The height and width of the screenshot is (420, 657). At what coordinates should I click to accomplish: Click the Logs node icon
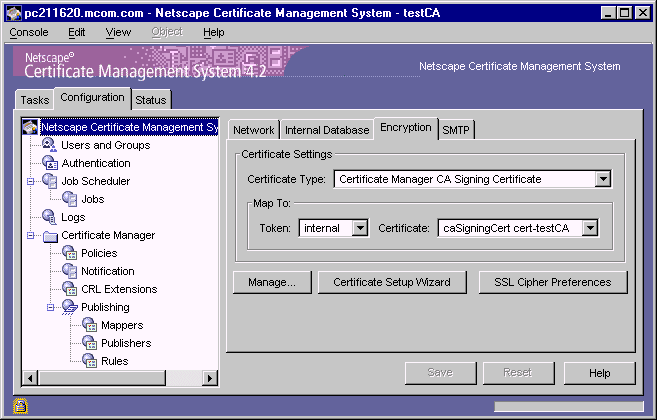pos(50,217)
